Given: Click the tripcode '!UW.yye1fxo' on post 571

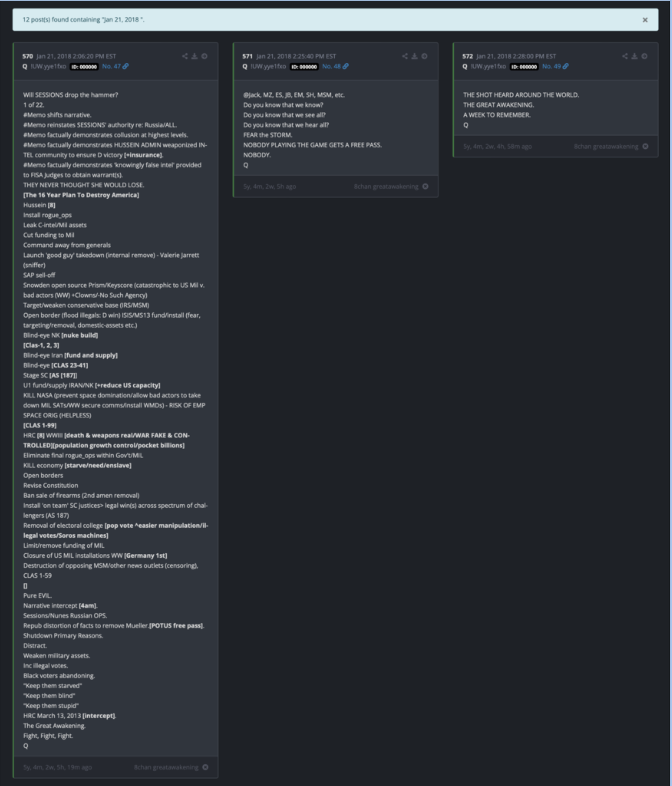Looking at the screenshot, I should [268, 66].
